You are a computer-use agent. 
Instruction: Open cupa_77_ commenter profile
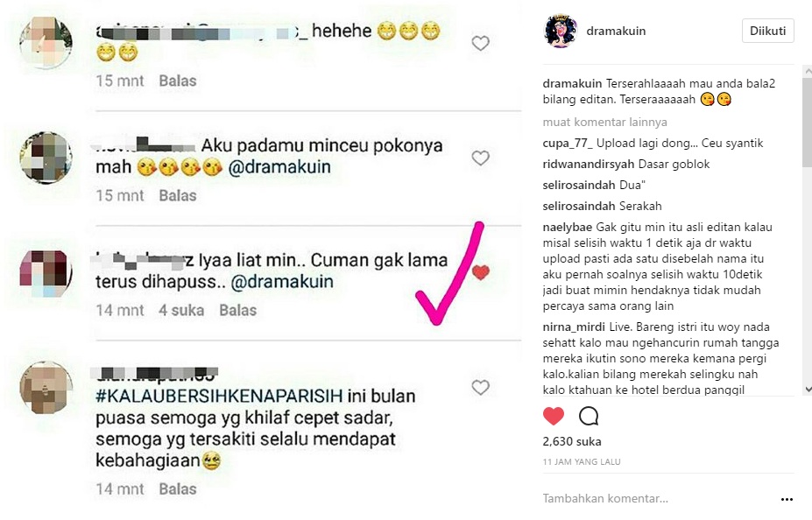coord(567,144)
